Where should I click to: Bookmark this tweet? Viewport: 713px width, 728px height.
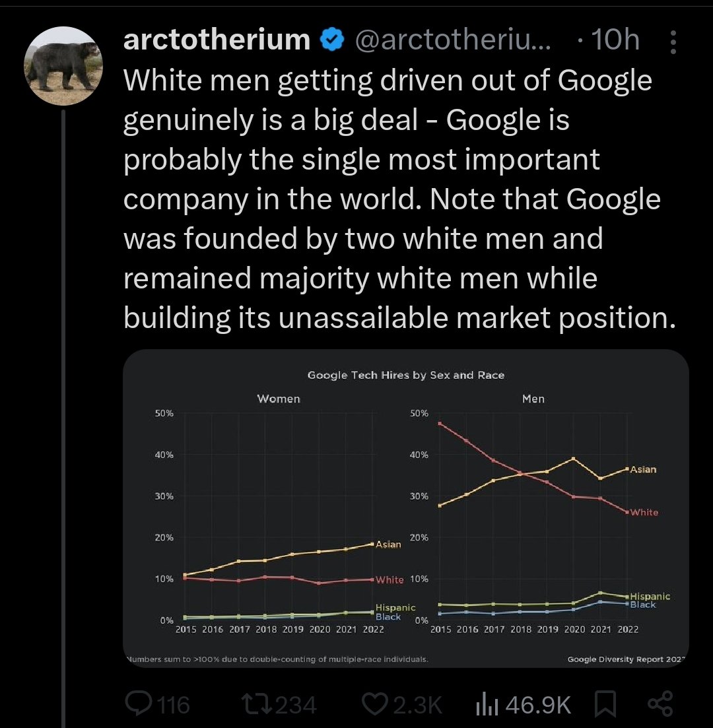click(x=605, y=704)
